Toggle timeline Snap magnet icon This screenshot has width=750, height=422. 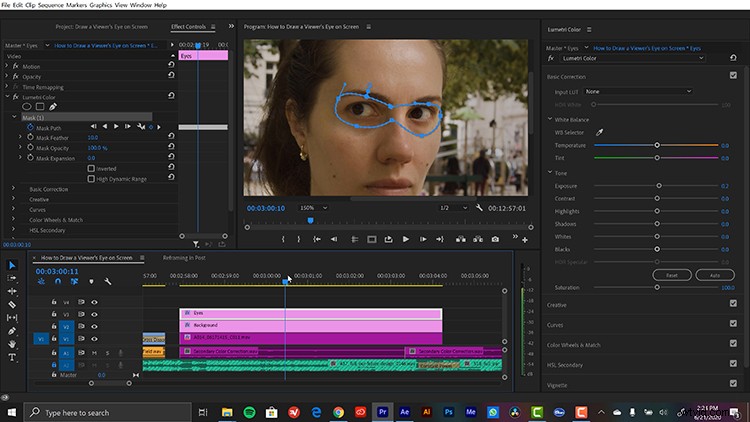point(58,281)
